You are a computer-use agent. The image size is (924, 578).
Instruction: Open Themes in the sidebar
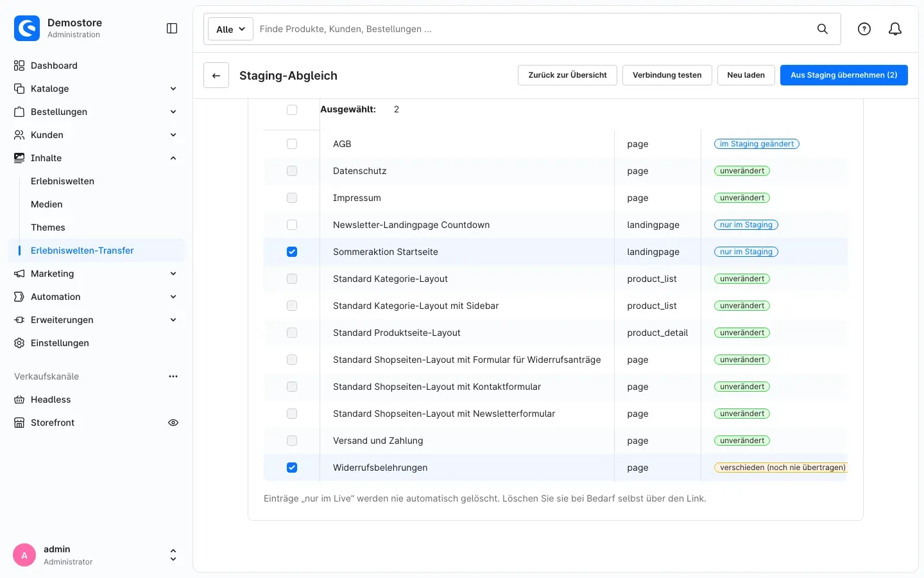point(48,227)
